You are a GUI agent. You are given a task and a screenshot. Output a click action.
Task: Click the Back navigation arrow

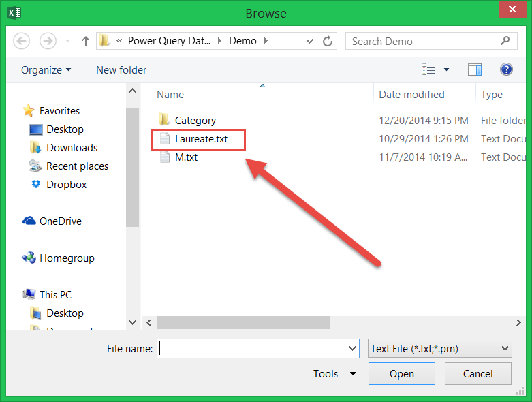22,41
